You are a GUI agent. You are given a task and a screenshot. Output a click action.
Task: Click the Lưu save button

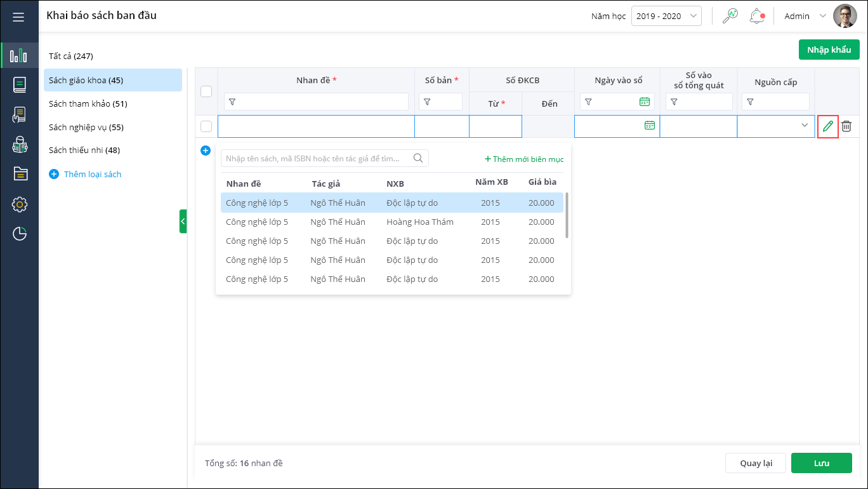[821, 463]
